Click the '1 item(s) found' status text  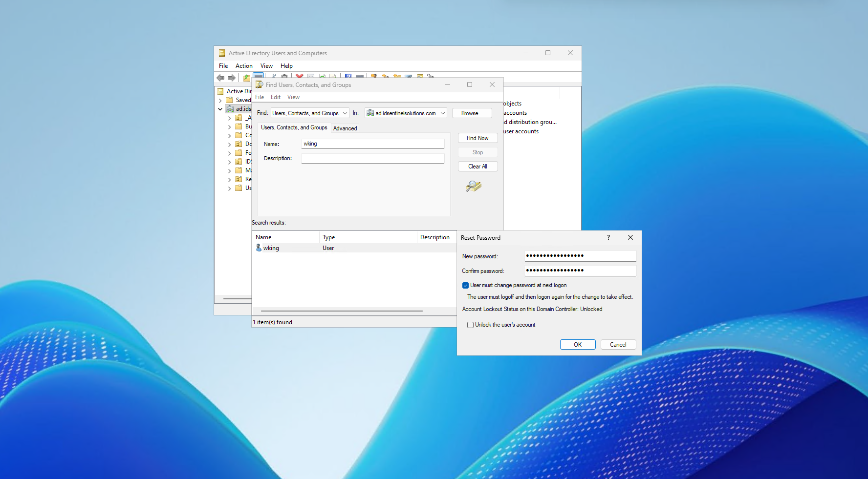tap(273, 322)
